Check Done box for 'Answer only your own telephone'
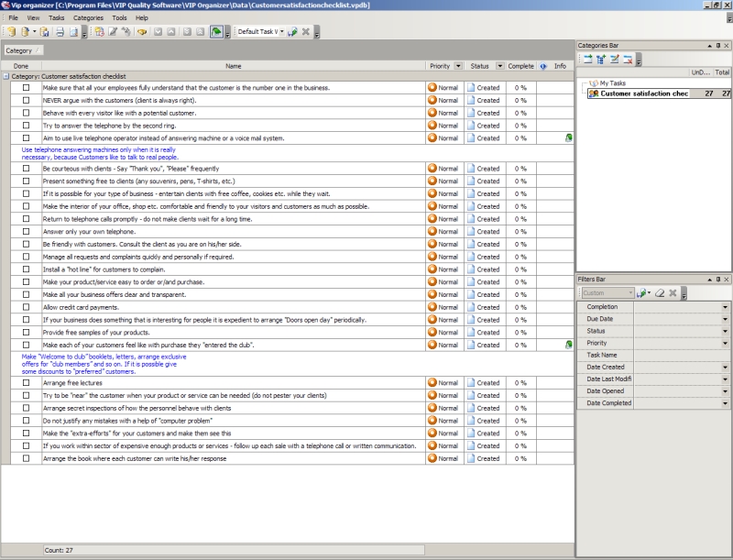This screenshot has height=560, width=733. (x=27, y=231)
